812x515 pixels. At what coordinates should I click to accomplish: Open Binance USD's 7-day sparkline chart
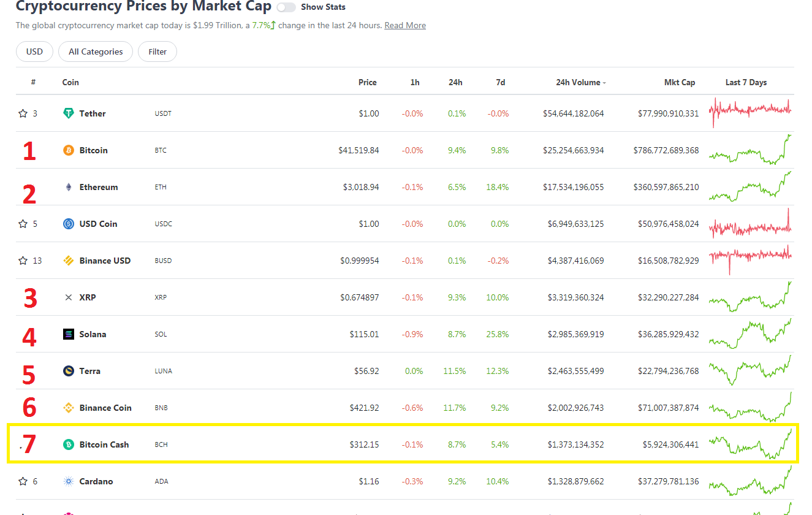(x=750, y=260)
